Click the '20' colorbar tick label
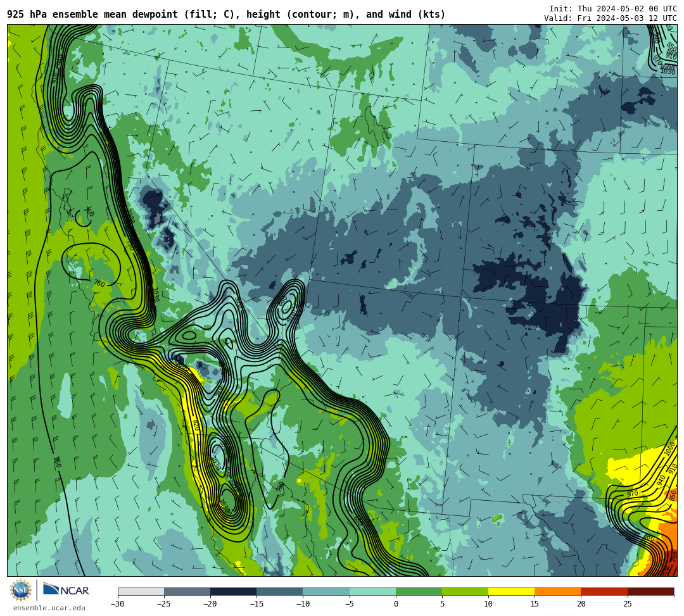Image resolution: width=684 pixels, height=616 pixels. 581,604
